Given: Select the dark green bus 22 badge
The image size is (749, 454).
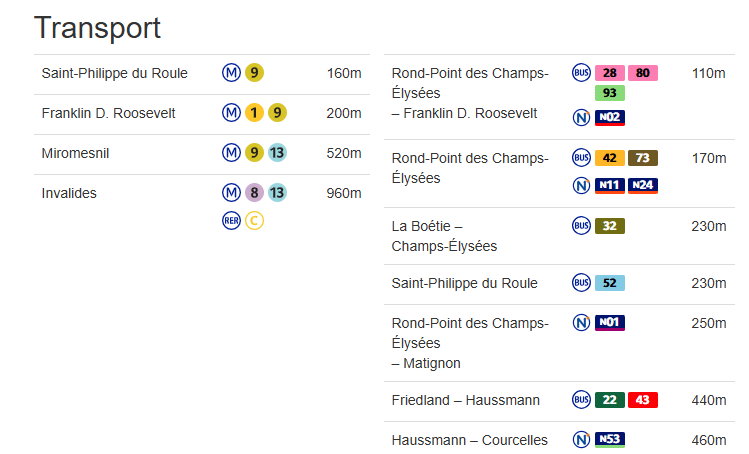Looking at the screenshot, I should tap(610, 400).
